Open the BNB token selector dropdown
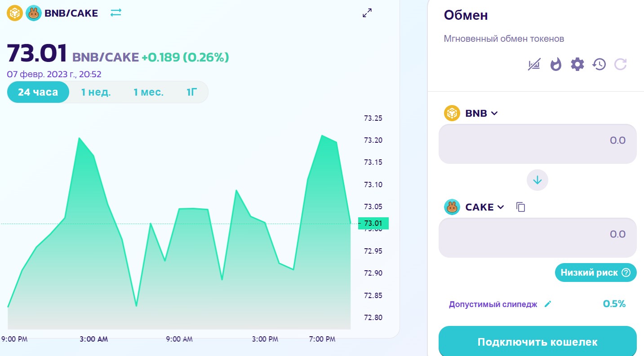The width and height of the screenshot is (644, 356). click(482, 114)
